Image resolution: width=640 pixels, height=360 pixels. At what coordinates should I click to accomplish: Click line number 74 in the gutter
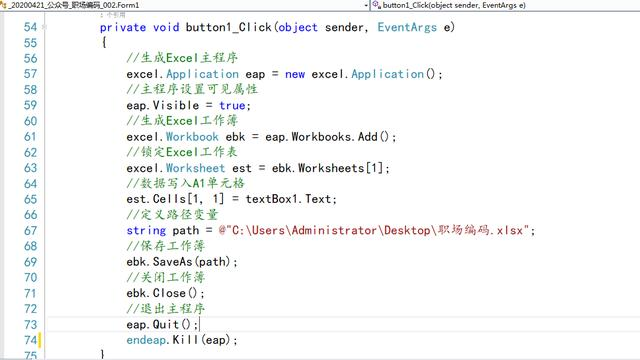31,340
